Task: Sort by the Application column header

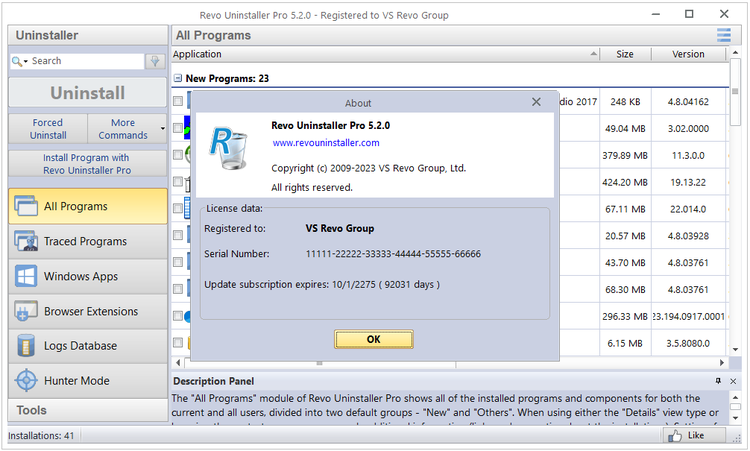Action: 385,54
